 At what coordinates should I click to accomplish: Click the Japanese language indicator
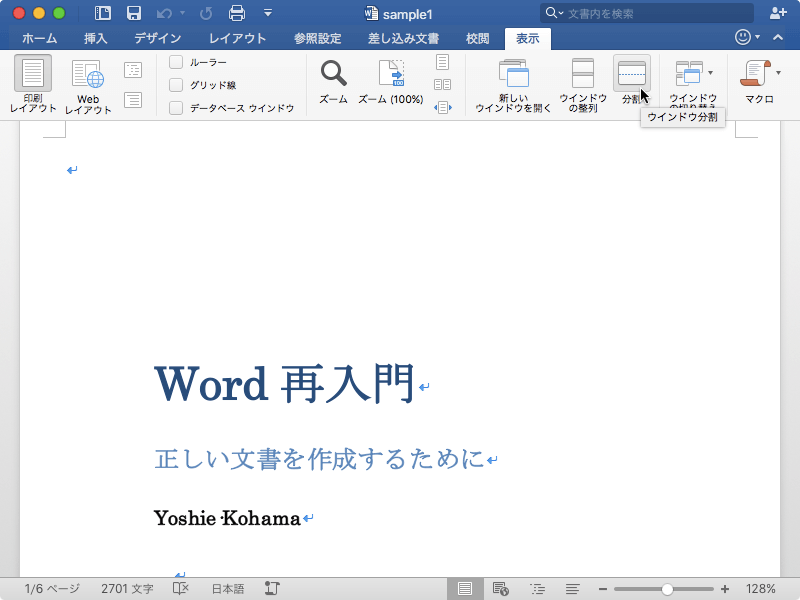pos(227,589)
